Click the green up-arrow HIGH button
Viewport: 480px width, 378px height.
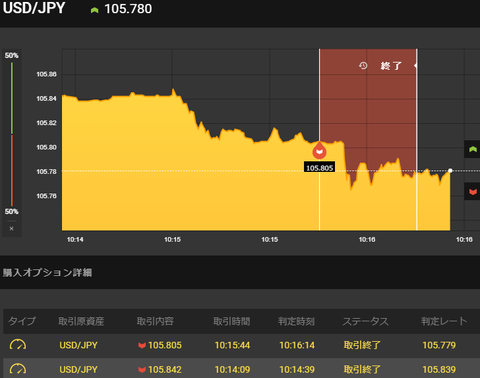click(x=472, y=149)
